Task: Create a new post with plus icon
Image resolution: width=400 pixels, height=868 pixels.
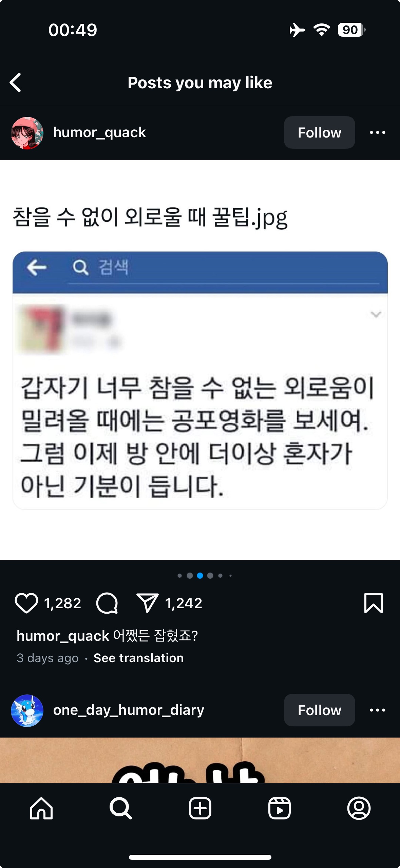Action: point(200,808)
